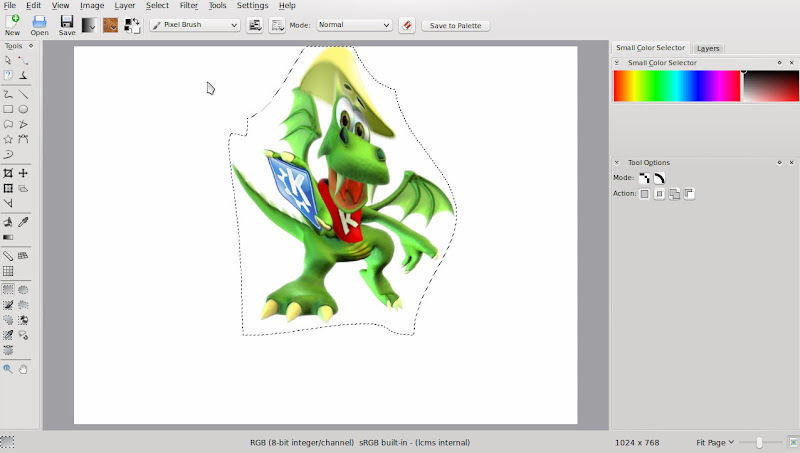Switch to the Layers tab

[708, 48]
